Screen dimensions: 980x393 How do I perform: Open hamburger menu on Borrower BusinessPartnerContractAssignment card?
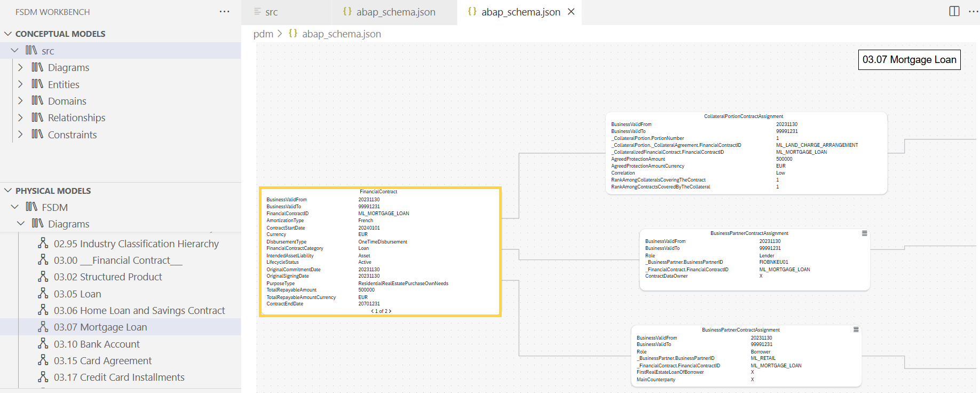pyautogui.click(x=856, y=330)
